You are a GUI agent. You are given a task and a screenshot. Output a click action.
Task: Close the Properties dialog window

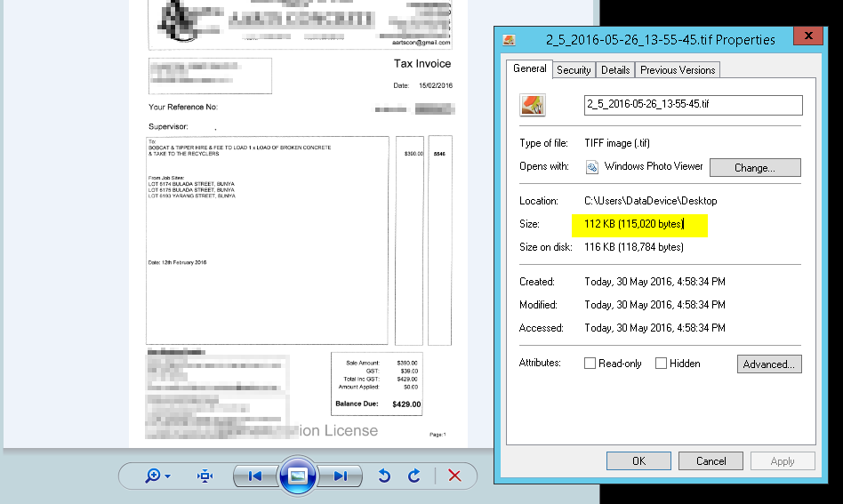808,36
